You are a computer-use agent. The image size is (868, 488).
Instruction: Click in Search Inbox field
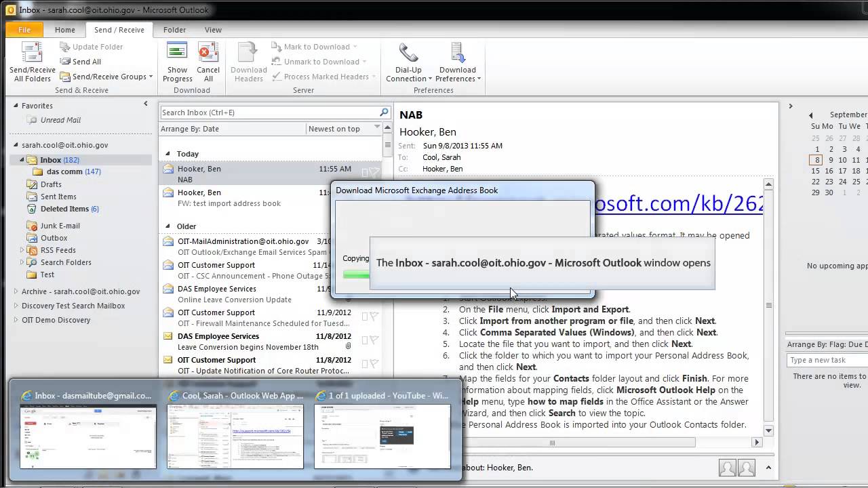point(269,113)
